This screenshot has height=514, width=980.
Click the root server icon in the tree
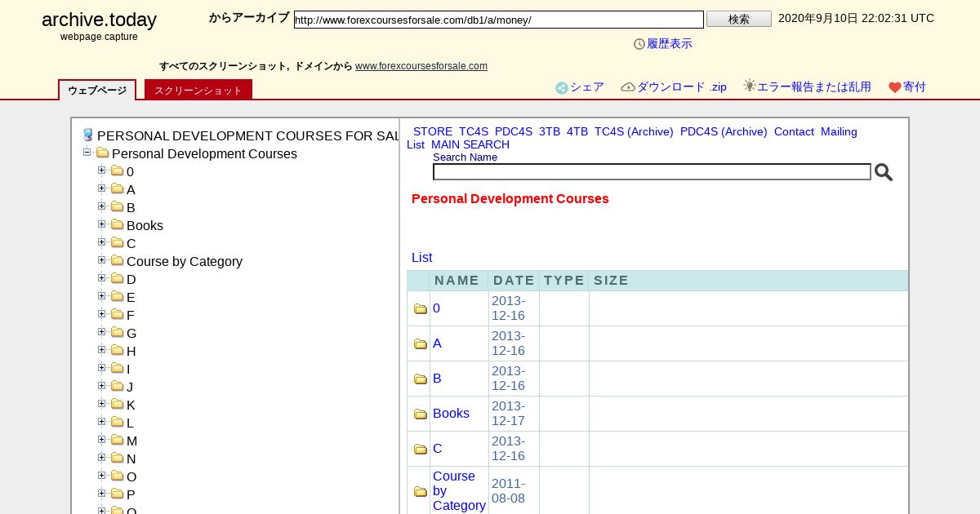[x=88, y=135]
